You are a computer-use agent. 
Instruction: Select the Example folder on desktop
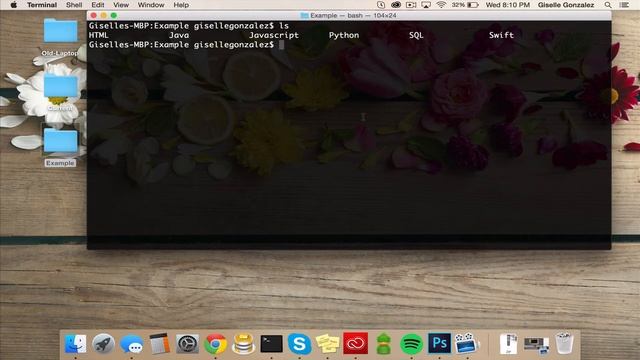(60, 147)
